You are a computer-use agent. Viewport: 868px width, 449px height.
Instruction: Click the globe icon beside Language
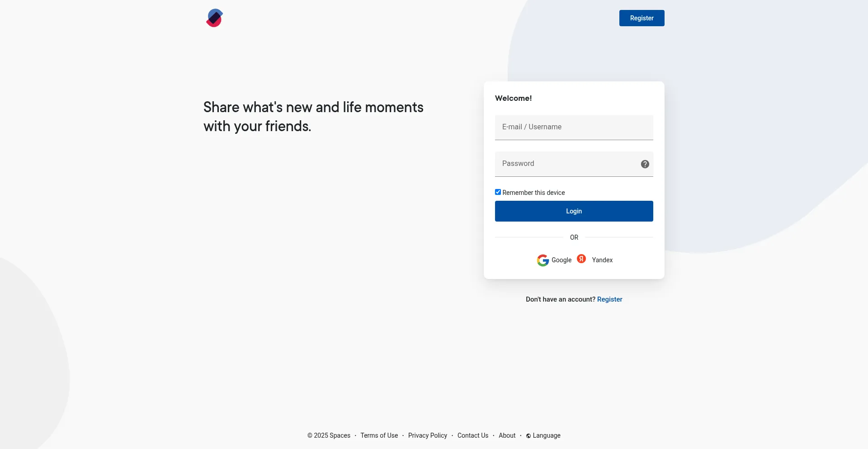(528, 436)
